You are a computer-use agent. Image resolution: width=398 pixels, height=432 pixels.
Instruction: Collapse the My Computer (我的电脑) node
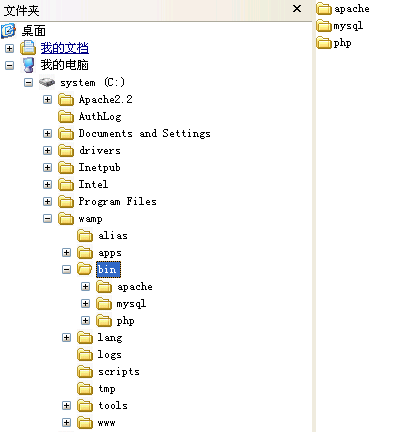click(9, 65)
